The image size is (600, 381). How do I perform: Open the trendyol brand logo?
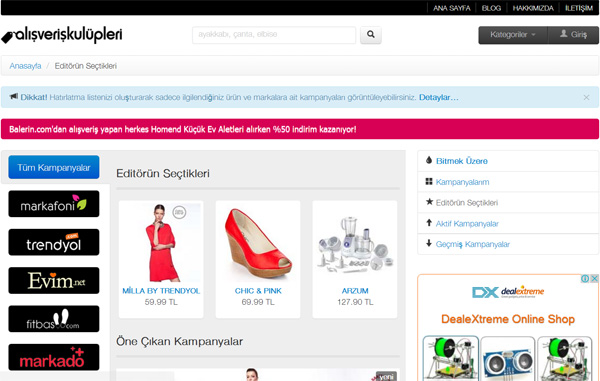pyautogui.click(x=54, y=242)
